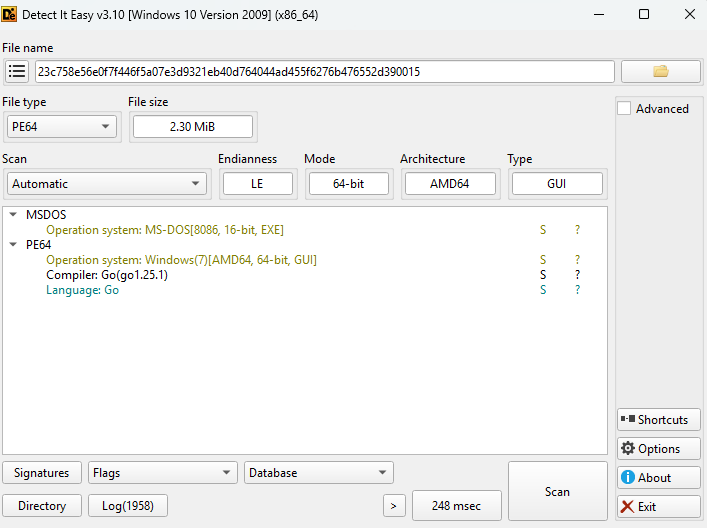Select the MS-DOS operation system row

(305, 230)
